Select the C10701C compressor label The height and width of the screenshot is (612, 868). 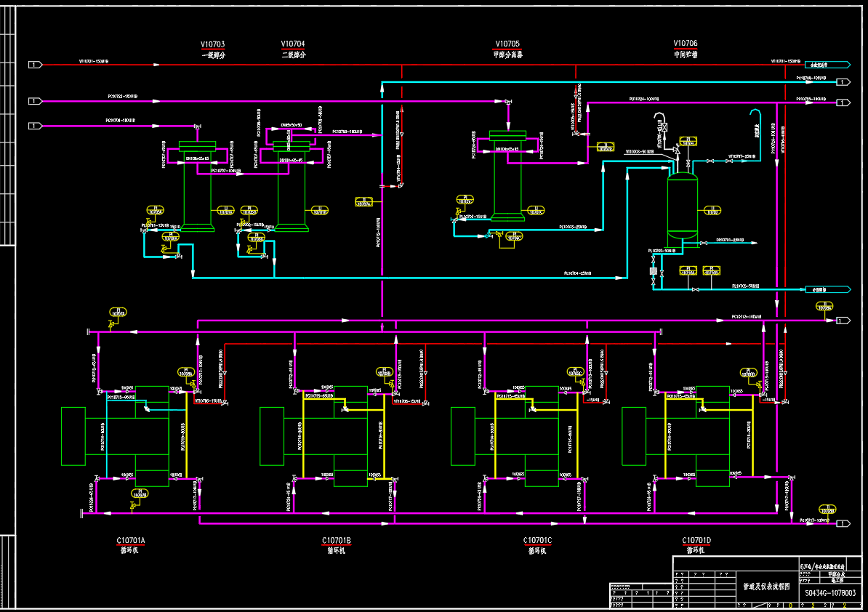[538, 541]
